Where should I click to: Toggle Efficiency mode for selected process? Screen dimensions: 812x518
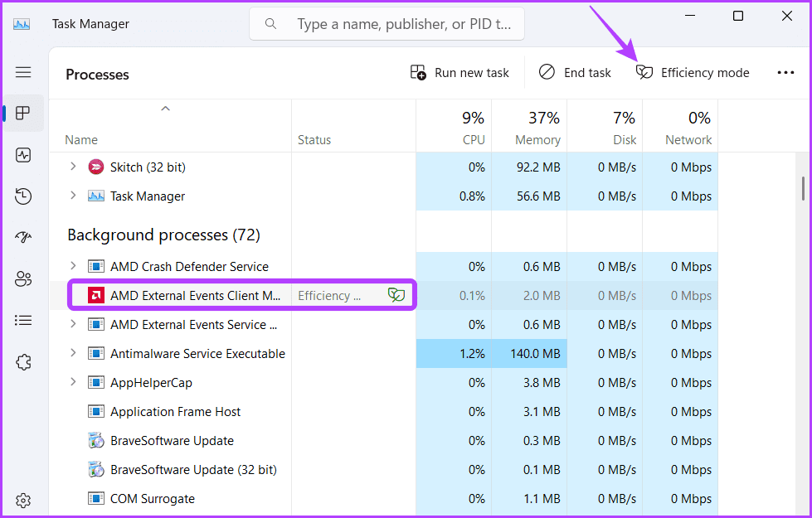[x=693, y=72]
